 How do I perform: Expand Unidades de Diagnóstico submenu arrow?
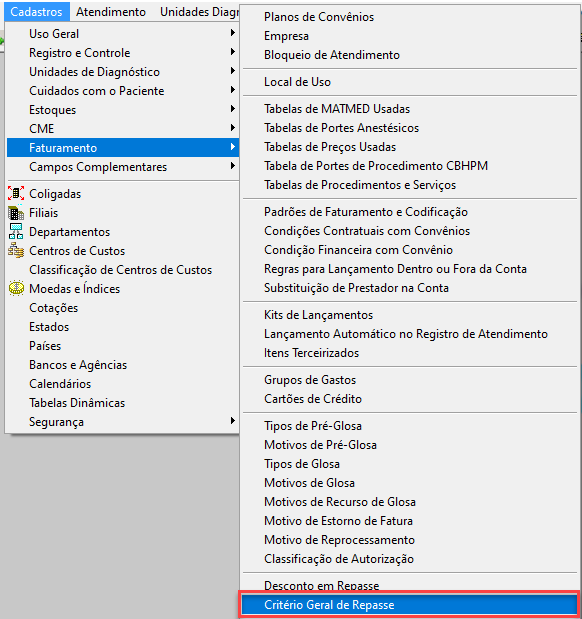click(233, 71)
